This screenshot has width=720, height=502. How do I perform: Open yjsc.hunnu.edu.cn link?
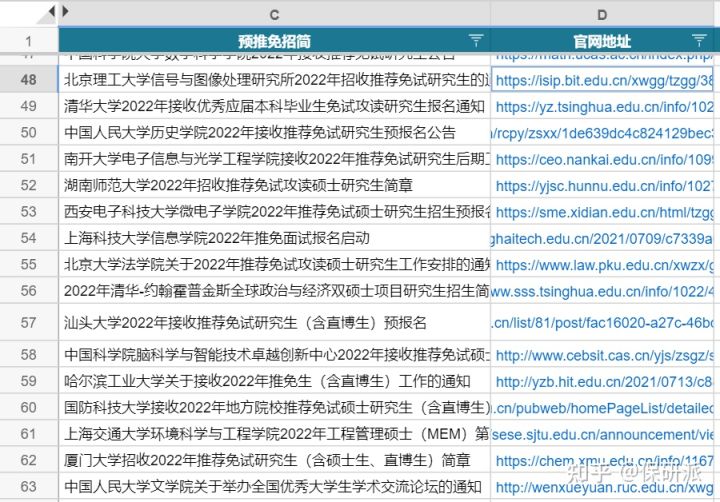pos(604,185)
